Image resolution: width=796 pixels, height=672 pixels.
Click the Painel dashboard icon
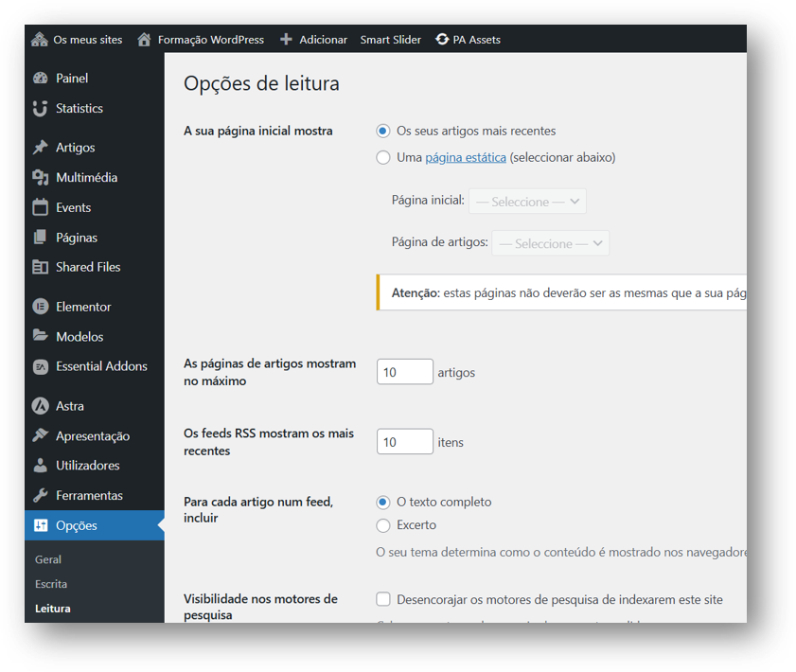pos(40,79)
